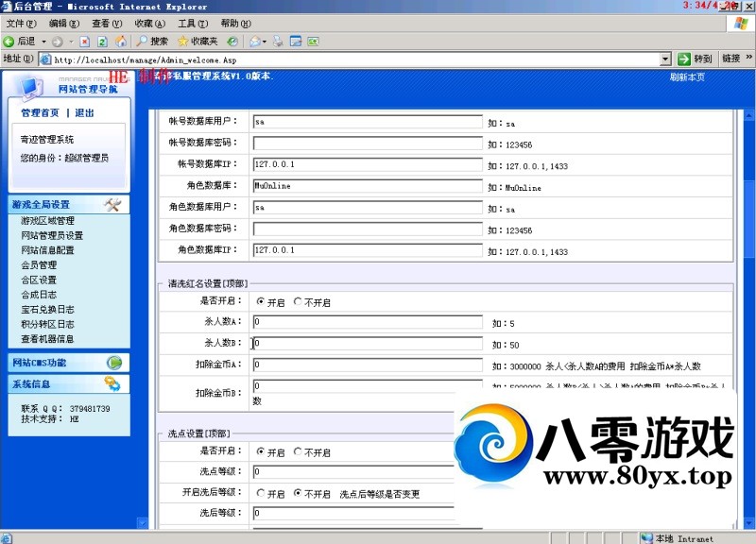Open the 编辑(E) menu
The image size is (756, 544).
point(64,24)
